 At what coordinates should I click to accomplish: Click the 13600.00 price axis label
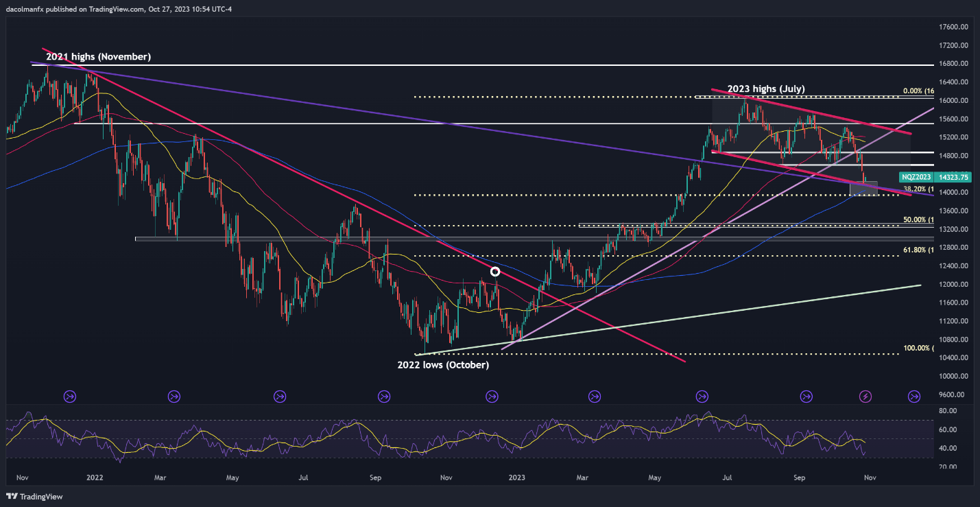953,211
